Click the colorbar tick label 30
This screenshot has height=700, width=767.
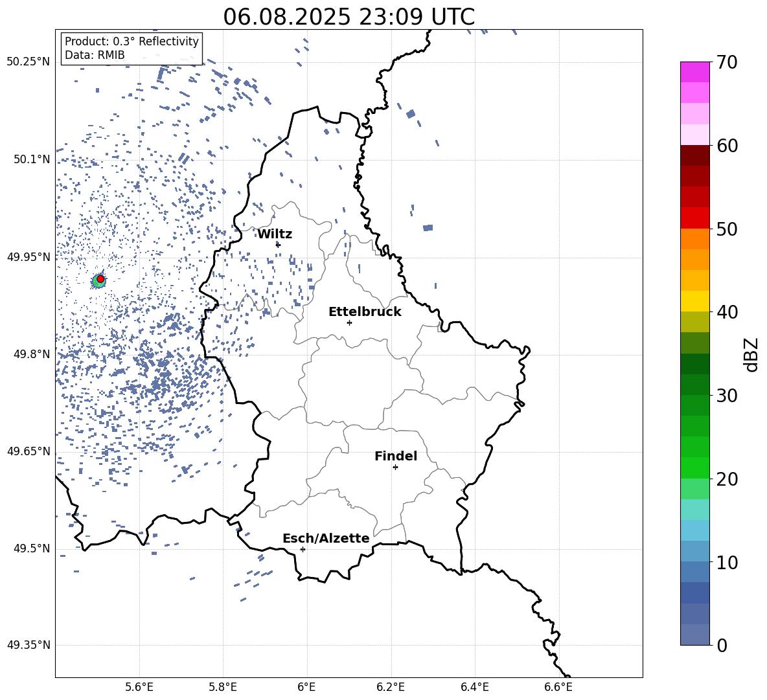727,396
